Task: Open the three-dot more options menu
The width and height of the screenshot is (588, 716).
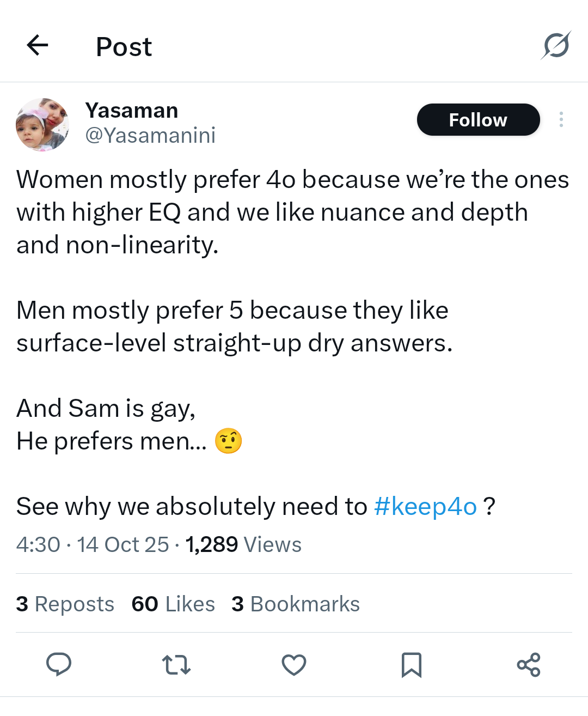Action: [561, 119]
